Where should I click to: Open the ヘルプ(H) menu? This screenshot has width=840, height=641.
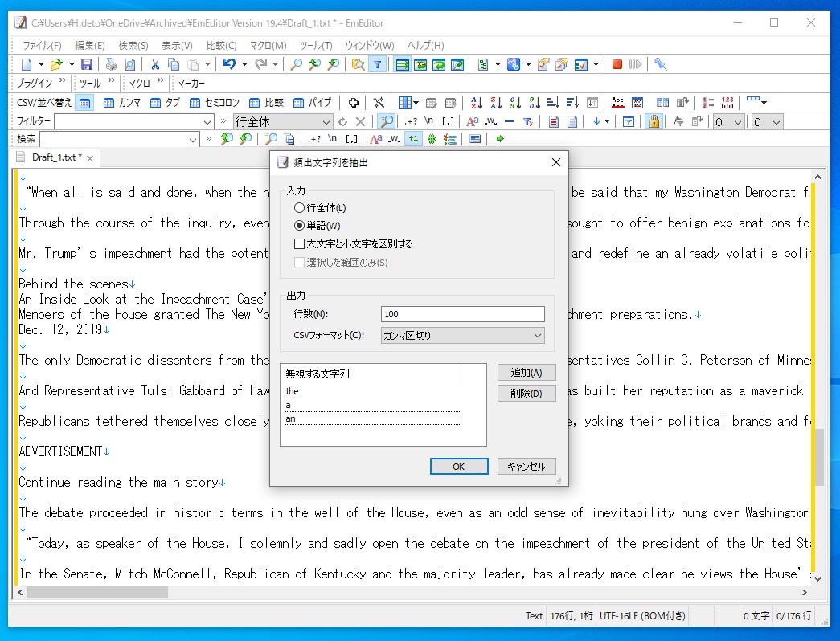click(x=425, y=46)
